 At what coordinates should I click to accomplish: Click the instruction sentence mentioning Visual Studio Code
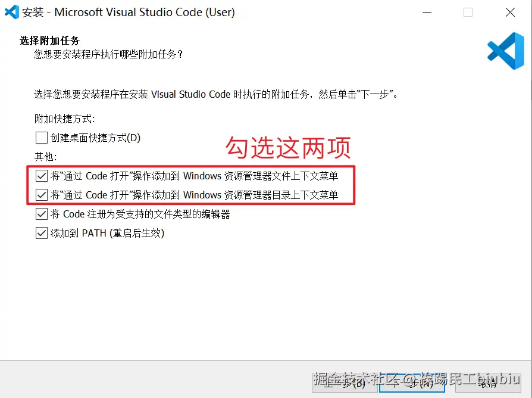click(x=216, y=94)
